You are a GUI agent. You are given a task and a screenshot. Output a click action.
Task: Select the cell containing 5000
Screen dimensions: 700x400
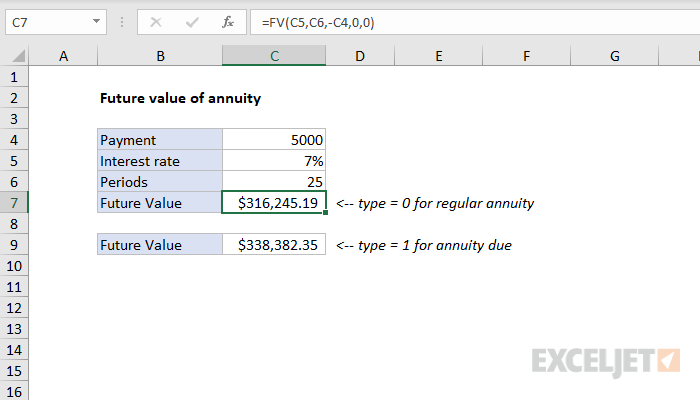274,140
